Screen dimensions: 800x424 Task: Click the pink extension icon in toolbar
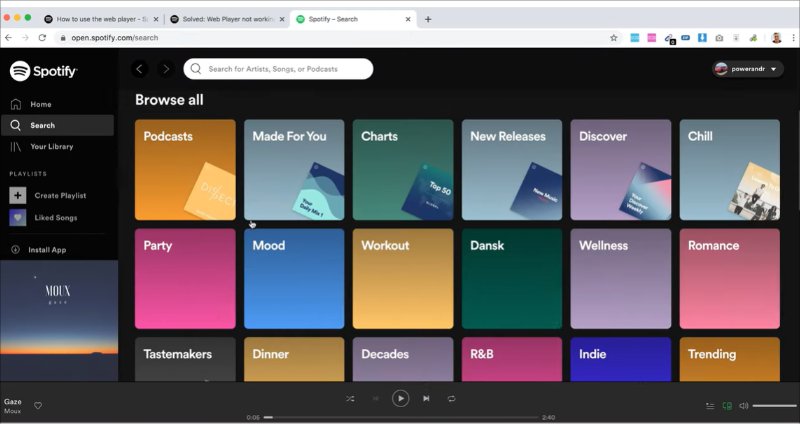click(652, 38)
